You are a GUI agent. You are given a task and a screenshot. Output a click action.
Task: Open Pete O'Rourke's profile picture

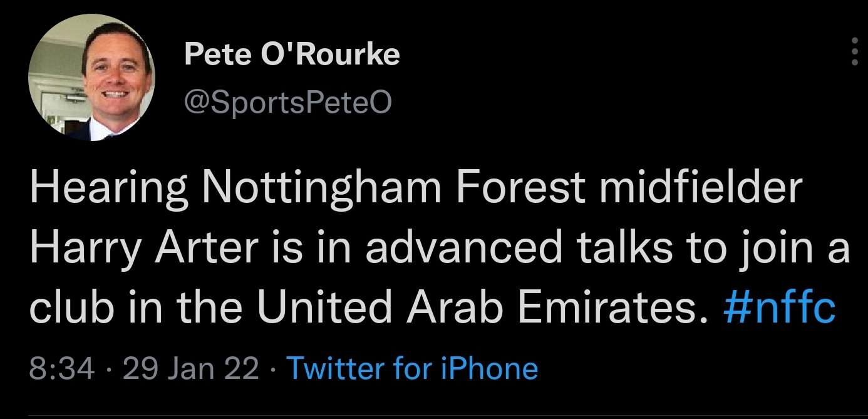[x=92, y=78]
